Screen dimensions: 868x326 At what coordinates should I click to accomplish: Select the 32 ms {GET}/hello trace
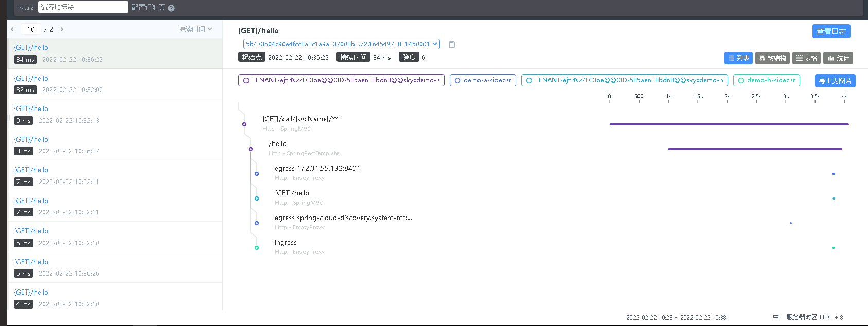(x=115, y=84)
